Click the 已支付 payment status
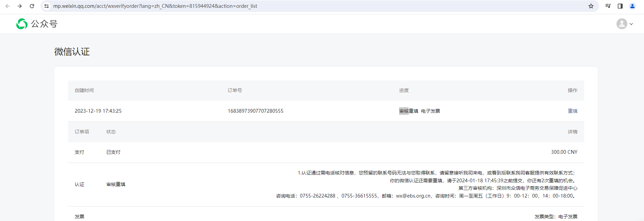 coord(113,152)
